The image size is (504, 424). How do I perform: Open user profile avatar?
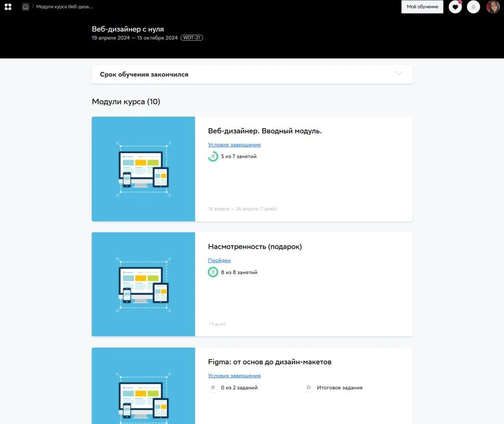point(493,7)
